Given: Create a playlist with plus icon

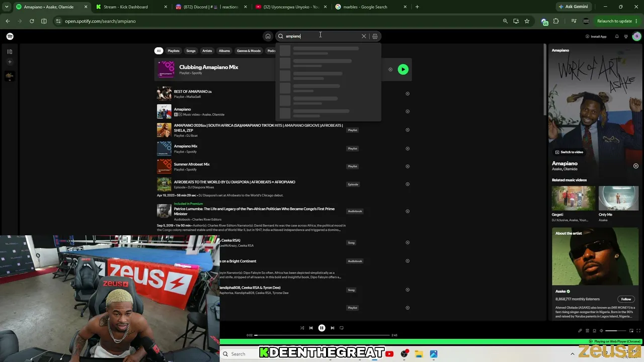Looking at the screenshot, I should (x=10, y=62).
